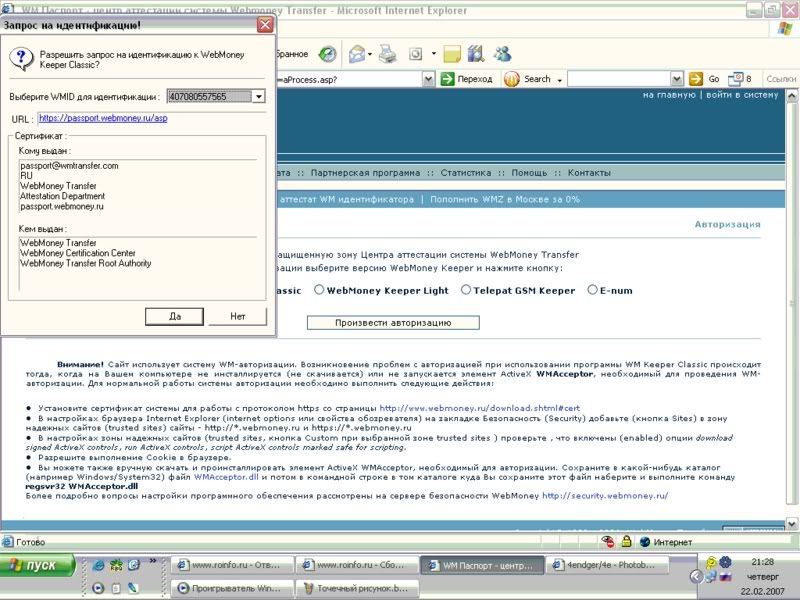Open the Research books toolbar icon

[x=476, y=54]
